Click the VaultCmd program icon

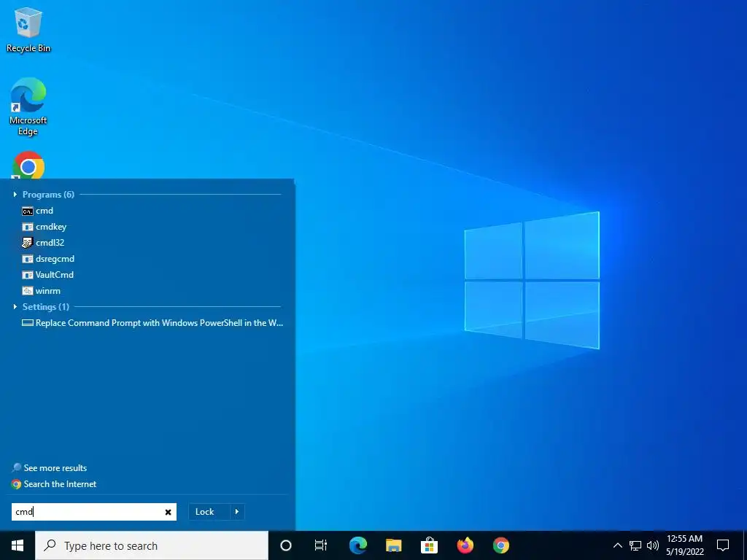click(28, 275)
